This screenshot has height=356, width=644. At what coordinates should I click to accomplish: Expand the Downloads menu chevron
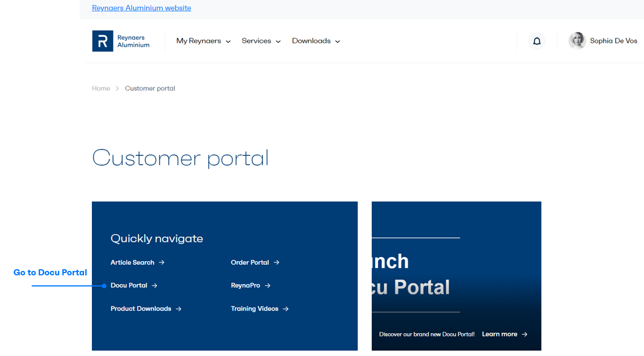[x=338, y=42]
